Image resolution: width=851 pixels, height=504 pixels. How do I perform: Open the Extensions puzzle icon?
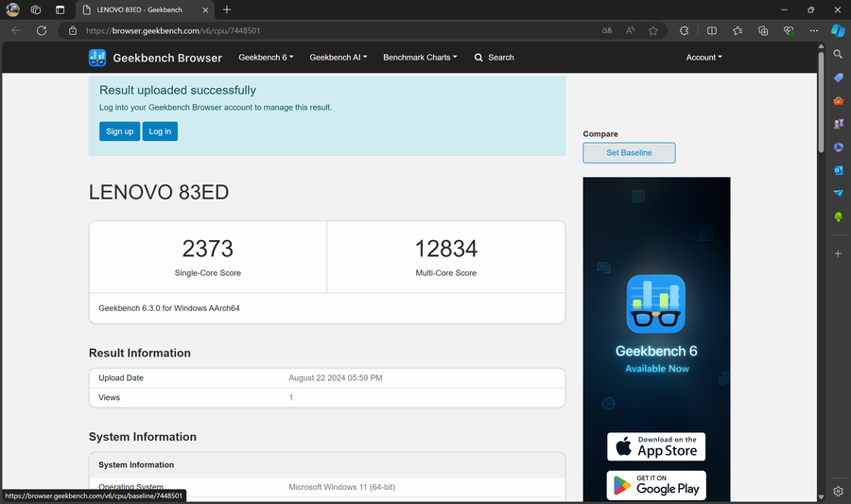[684, 31]
